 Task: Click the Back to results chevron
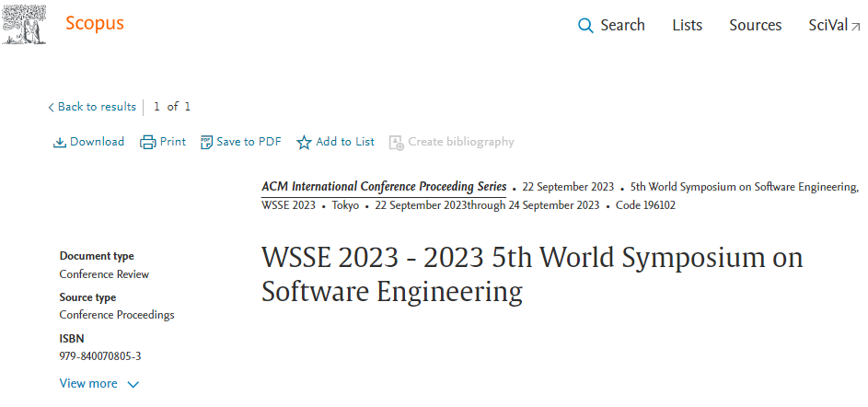(x=51, y=108)
